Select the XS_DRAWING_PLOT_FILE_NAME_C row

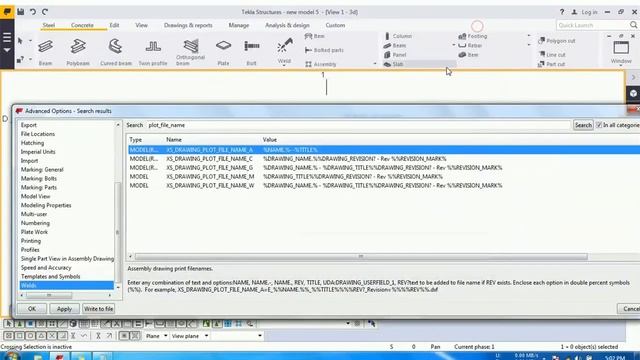(384, 159)
